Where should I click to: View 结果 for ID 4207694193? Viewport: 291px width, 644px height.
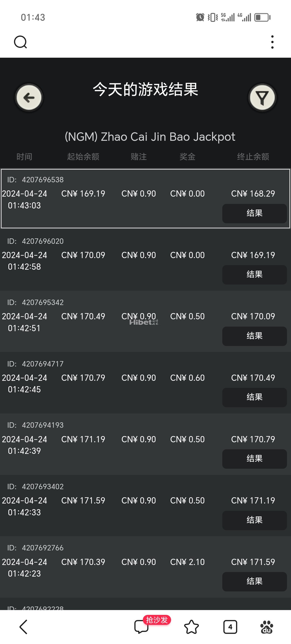(254, 459)
